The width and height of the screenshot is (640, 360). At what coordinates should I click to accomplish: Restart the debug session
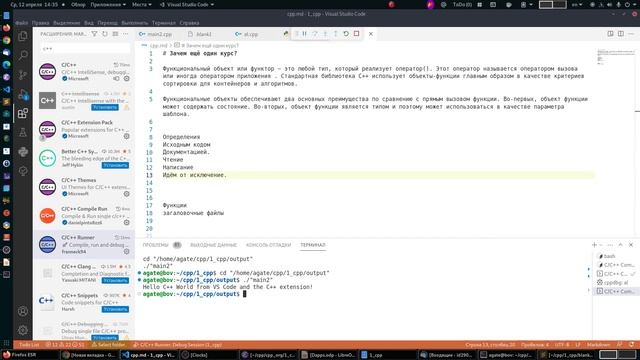(x=346, y=34)
